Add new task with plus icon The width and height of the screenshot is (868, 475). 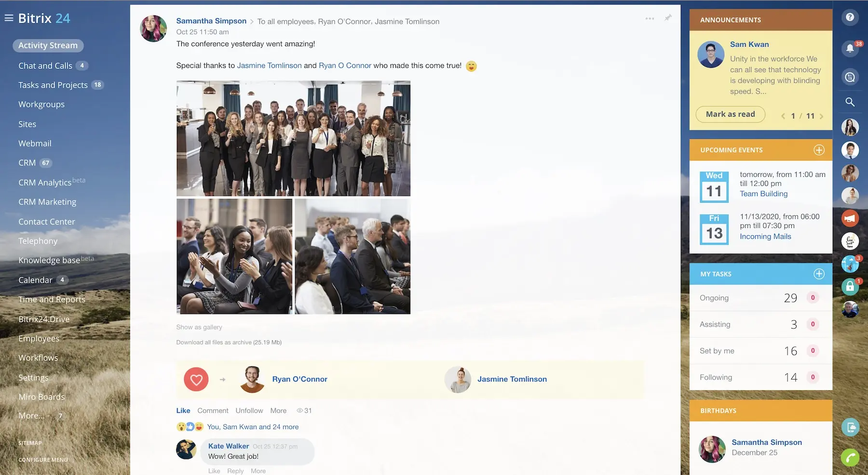[x=819, y=274]
